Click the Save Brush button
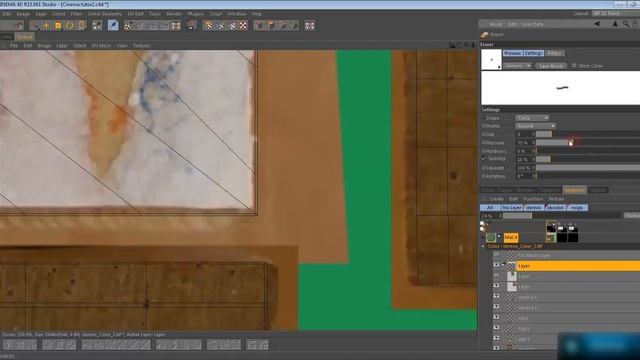The image size is (640, 360). (x=551, y=66)
